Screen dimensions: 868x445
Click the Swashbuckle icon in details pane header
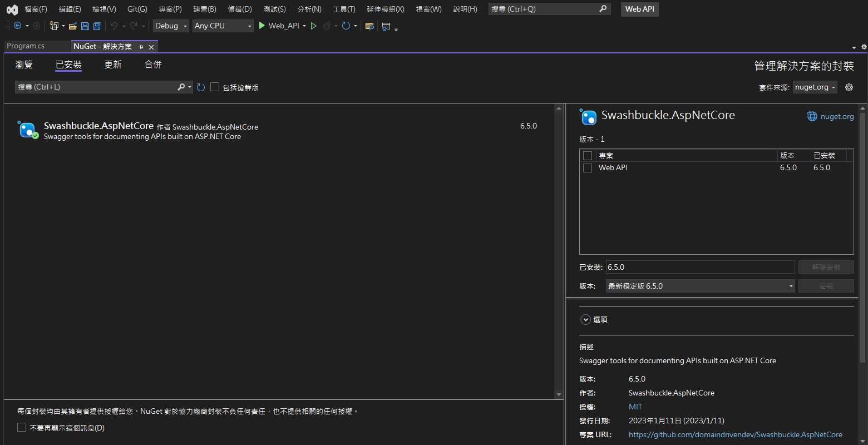click(588, 116)
